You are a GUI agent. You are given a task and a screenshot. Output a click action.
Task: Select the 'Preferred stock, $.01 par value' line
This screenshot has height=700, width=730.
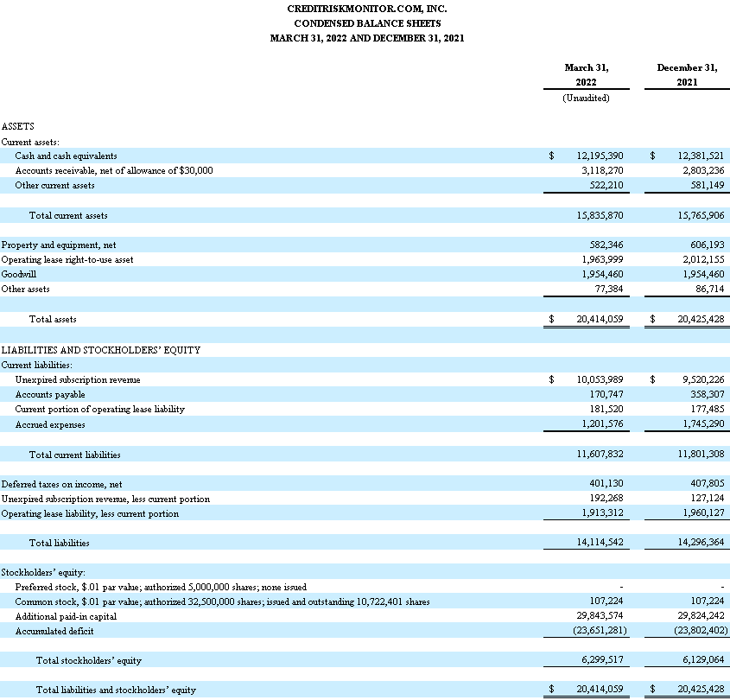click(x=161, y=588)
